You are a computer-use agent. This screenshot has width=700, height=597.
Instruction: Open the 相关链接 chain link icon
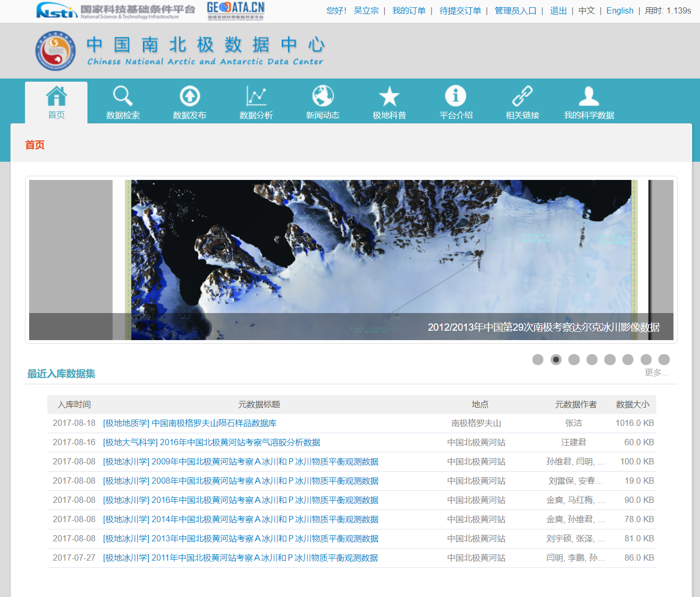(x=523, y=96)
